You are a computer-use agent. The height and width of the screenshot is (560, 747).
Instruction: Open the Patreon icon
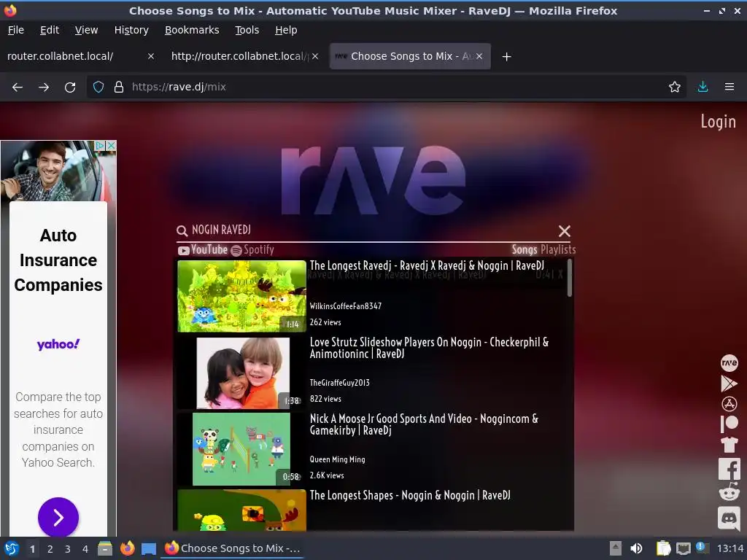729,424
